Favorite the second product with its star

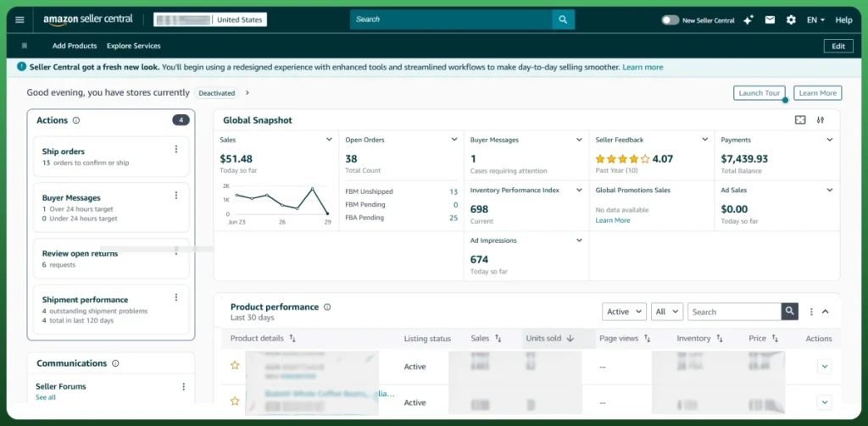(235, 401)
